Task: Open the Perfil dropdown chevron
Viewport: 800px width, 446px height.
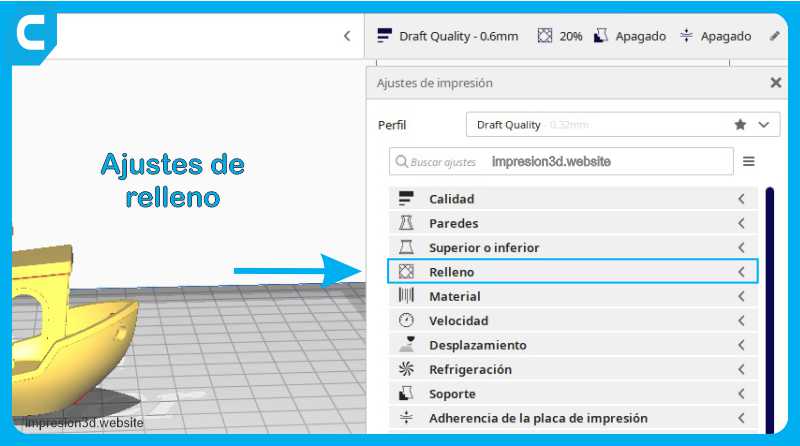Action: tap(763, 125)
